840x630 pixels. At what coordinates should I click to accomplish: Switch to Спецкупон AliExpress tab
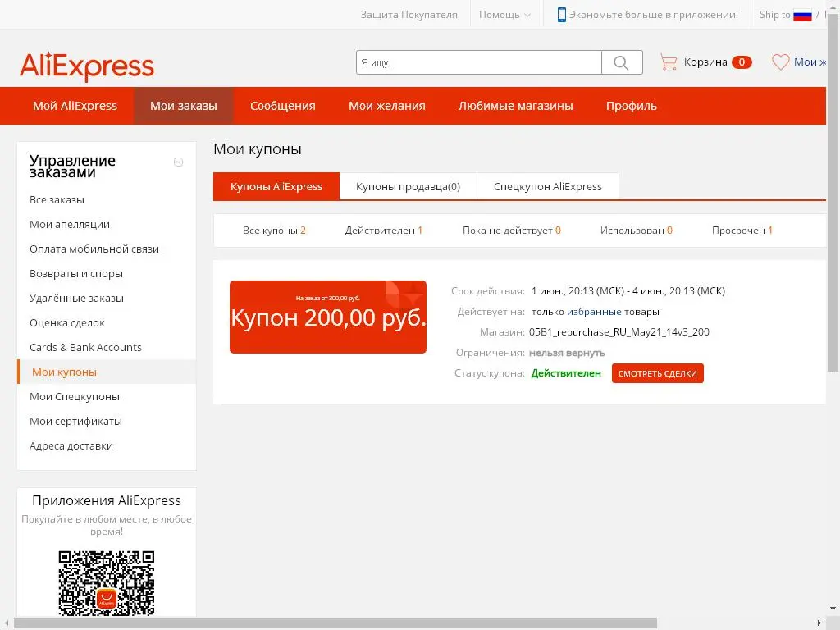[x=547, y=186]
